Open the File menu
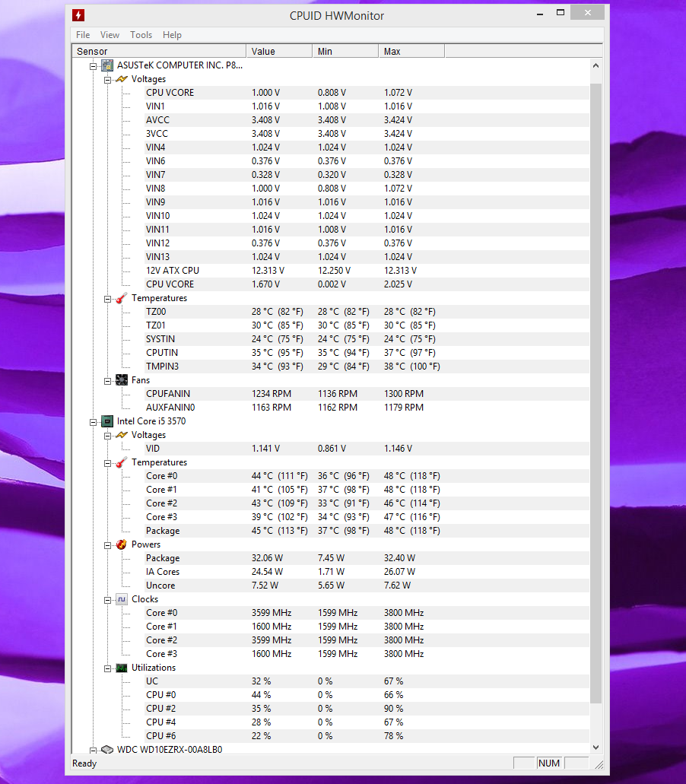Screen dimensions: 686x784 83,35
